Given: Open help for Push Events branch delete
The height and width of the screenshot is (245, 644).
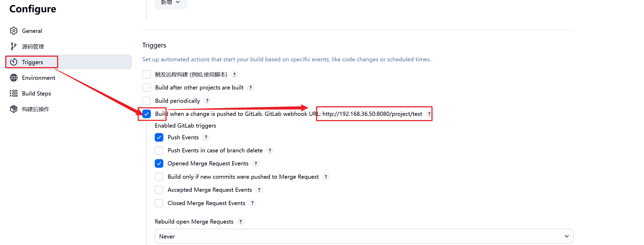Looking at the screenshot, I should (x=270, y=151).
